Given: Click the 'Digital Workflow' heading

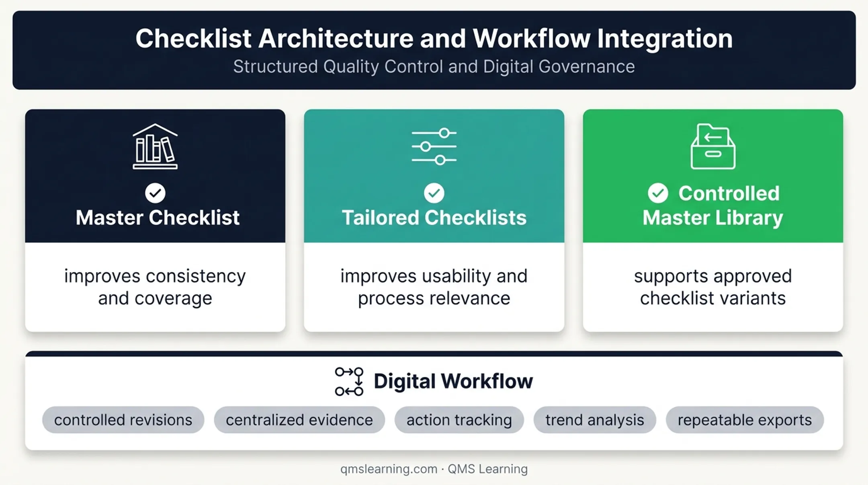Looking at the screenshot, I should pos(453,381).
